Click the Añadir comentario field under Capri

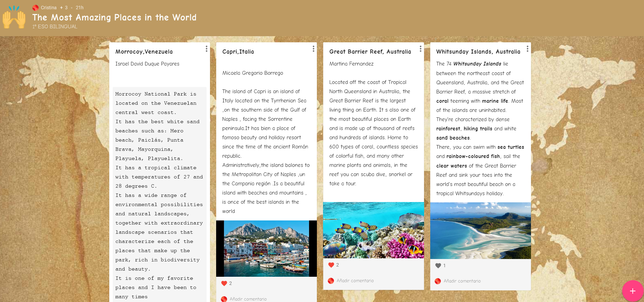248,299
